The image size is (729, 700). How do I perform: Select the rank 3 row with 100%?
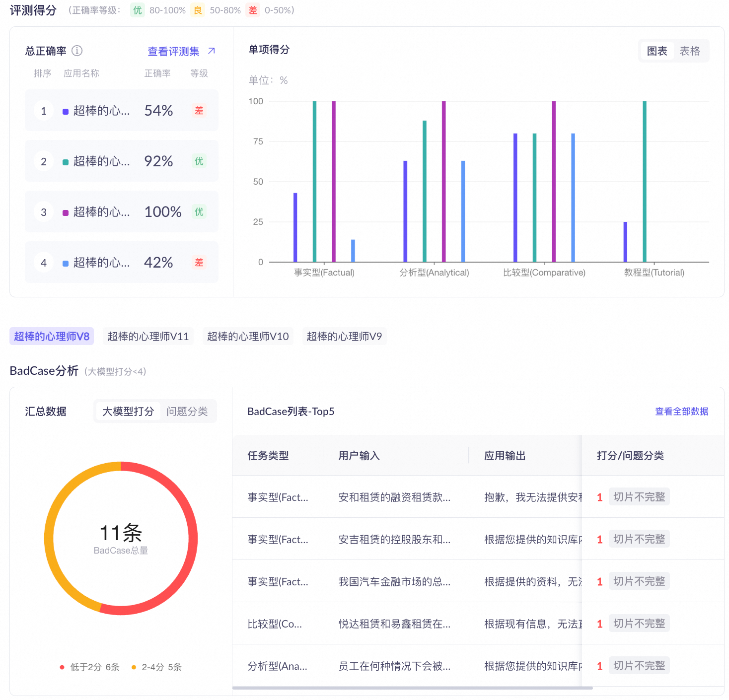click(122, 211)
